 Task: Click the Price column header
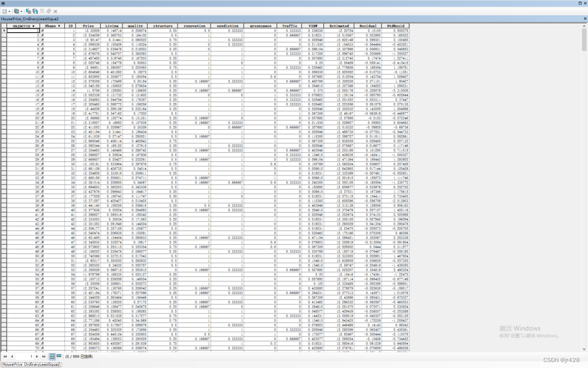click(88, 26)
